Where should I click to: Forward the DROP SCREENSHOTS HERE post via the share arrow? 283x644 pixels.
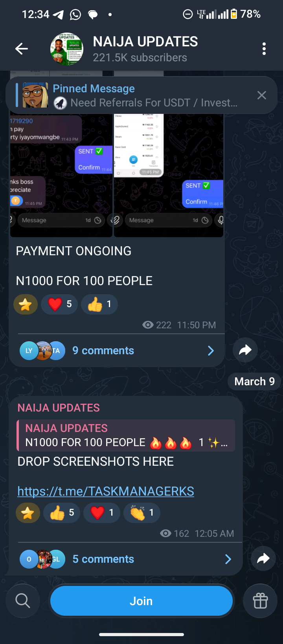(x=263, y=558)
